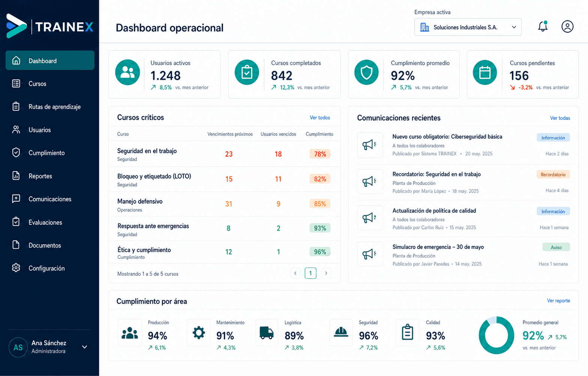The height and width of the screenshot is (376, 588).
Task: Click the 'Usuarios vencidos' column header
Action: [278, 134]
